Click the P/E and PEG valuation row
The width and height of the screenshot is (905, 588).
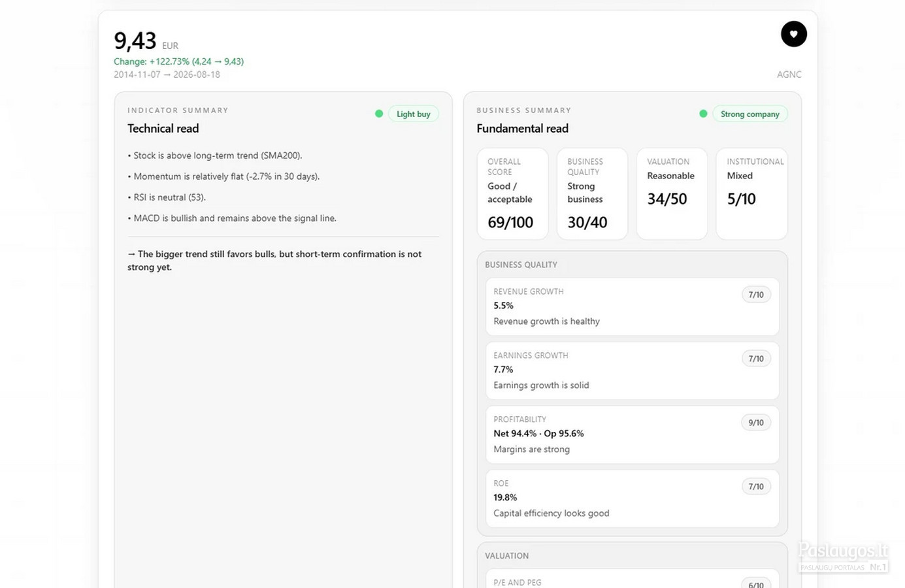[x=633, y=579]
